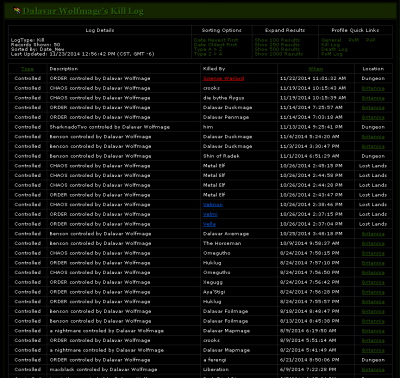
Task: Go to the PvM Log link
Action: click(x=332, y=54)
